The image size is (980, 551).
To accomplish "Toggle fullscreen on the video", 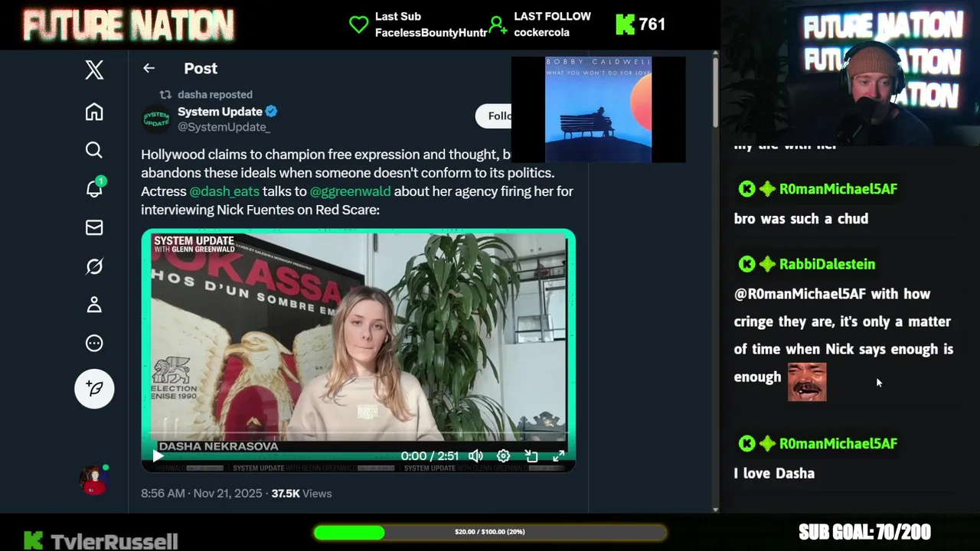I will [x=559, y=456].
